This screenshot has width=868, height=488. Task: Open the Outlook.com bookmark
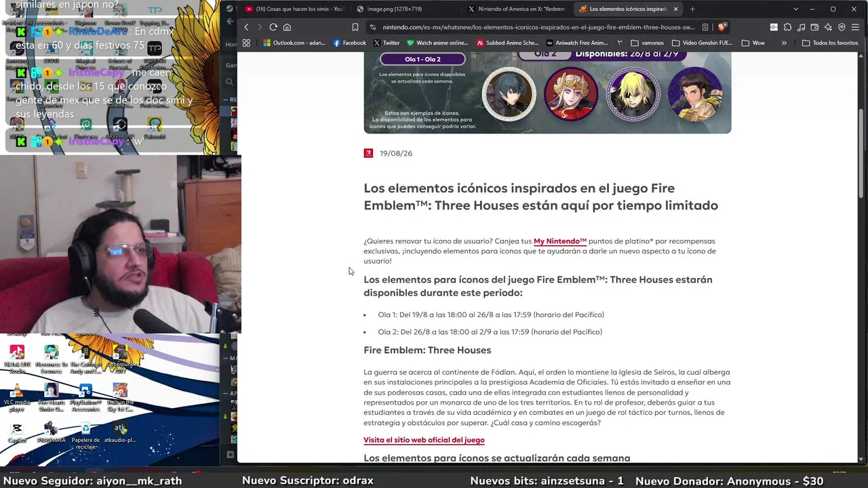294,43
